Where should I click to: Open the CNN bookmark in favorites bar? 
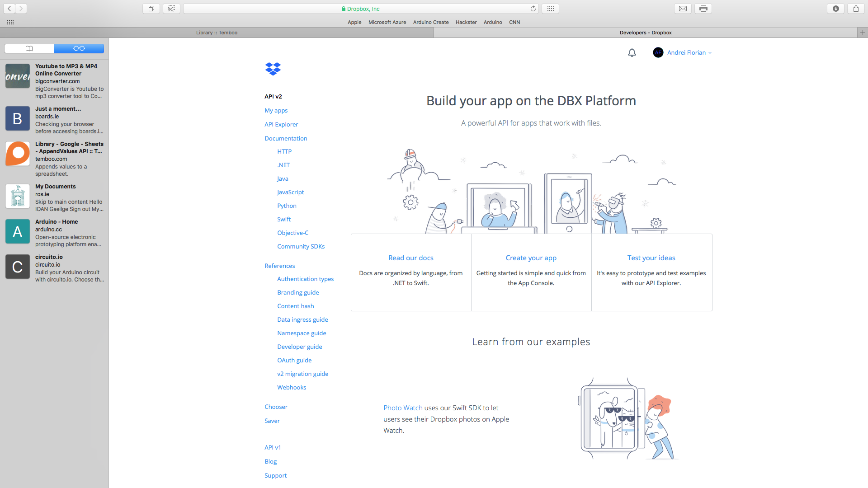[514, 22]
